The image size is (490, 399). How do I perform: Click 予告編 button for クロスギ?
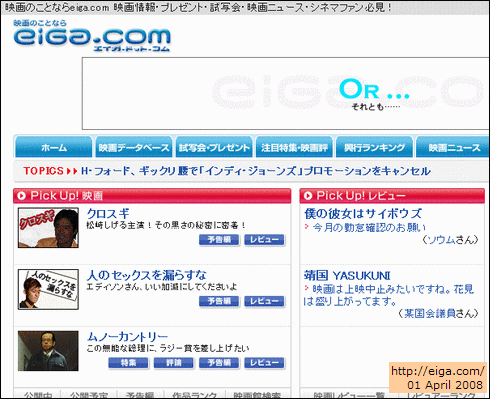219,240
